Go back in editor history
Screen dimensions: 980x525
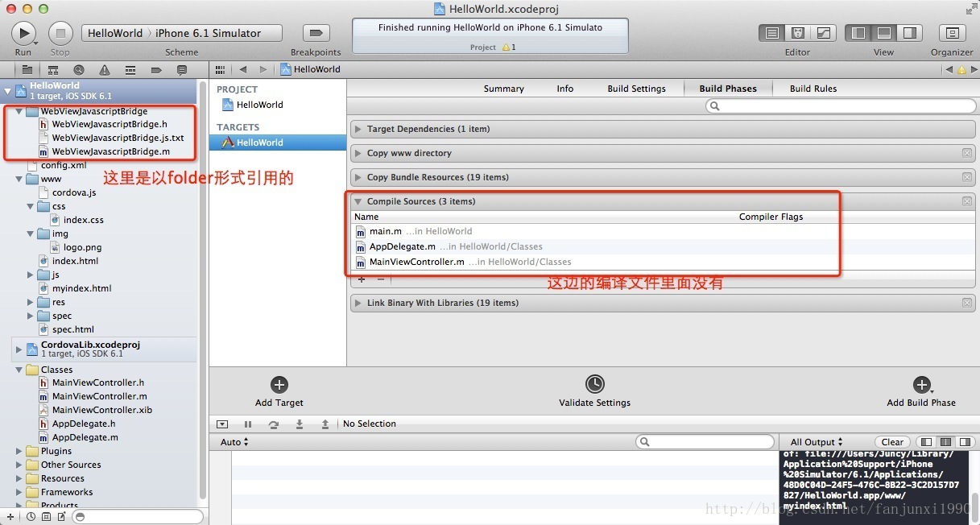(242, 69)
